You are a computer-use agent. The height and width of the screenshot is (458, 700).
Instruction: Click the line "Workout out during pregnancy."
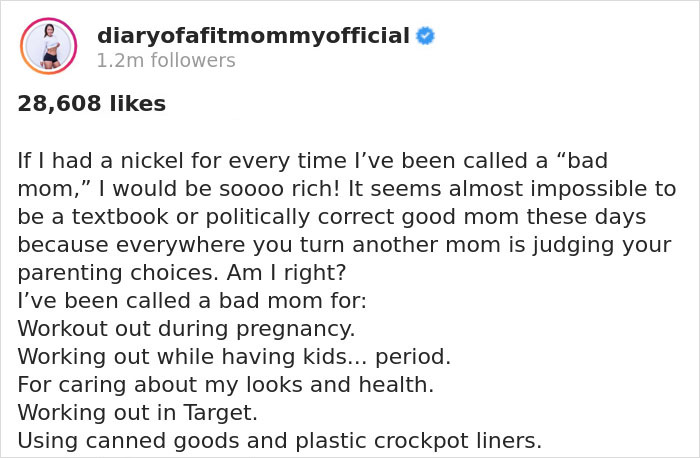186,329
